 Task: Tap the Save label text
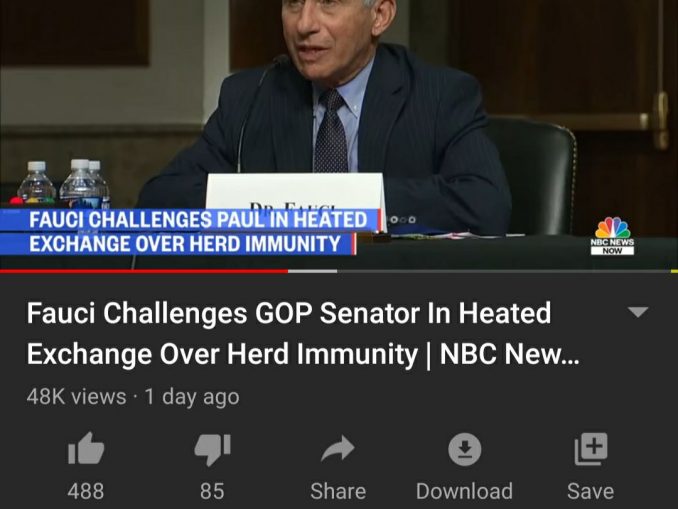click(591, 491)
